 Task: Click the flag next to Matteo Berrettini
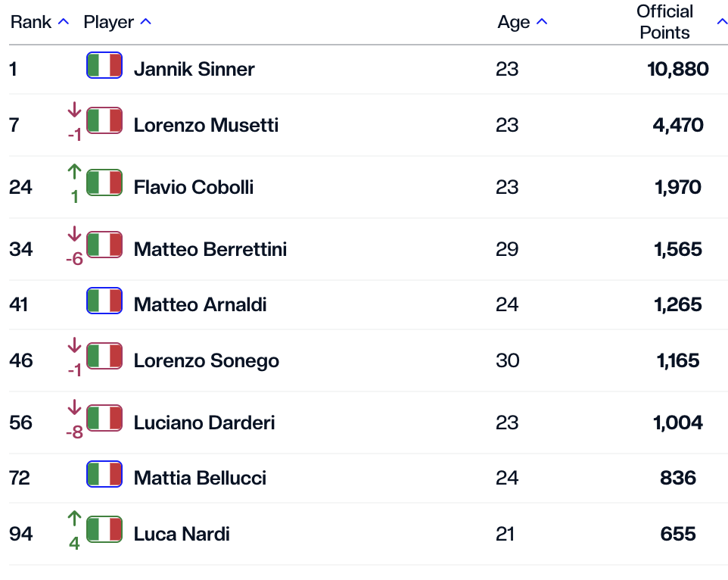point(104,245)
